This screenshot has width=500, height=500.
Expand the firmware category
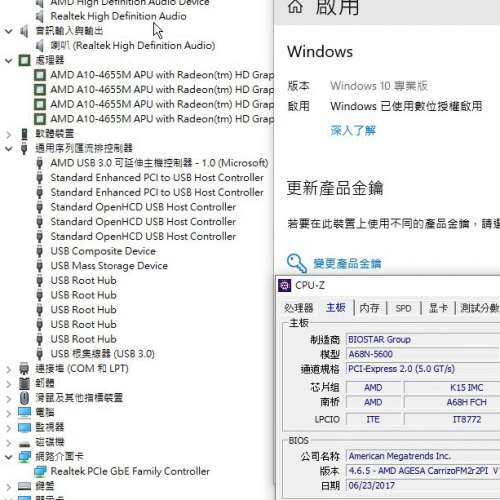point(9,383)
